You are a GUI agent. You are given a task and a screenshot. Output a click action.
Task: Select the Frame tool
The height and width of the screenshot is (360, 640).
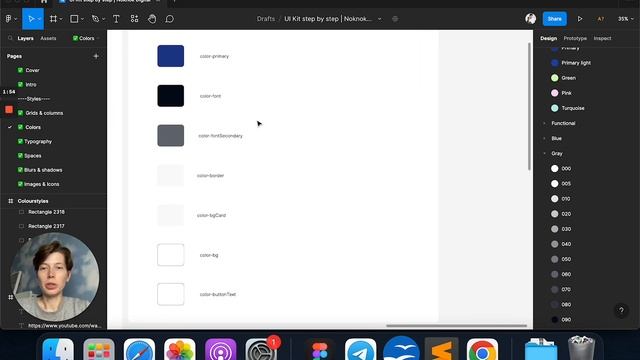point(53,19)
